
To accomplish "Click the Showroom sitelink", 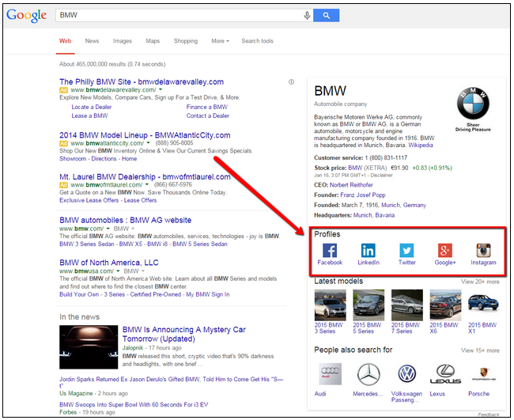I will [x=73, y=159].
